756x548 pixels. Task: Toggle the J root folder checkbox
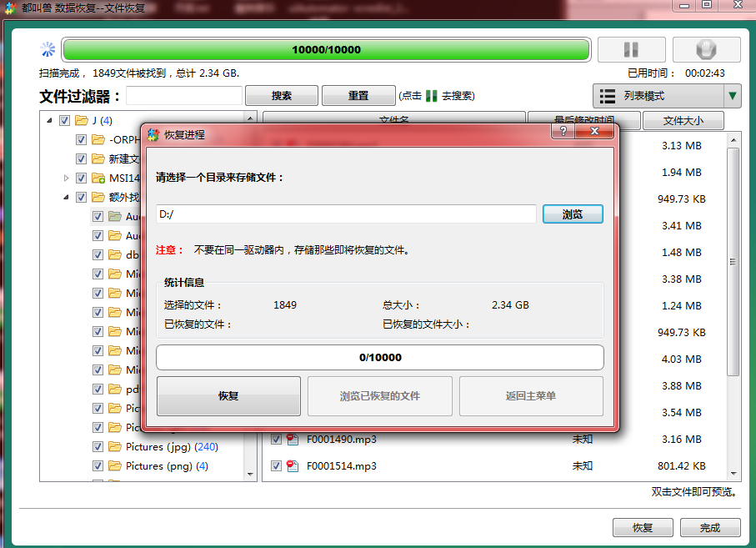click(x=64, y=120)
